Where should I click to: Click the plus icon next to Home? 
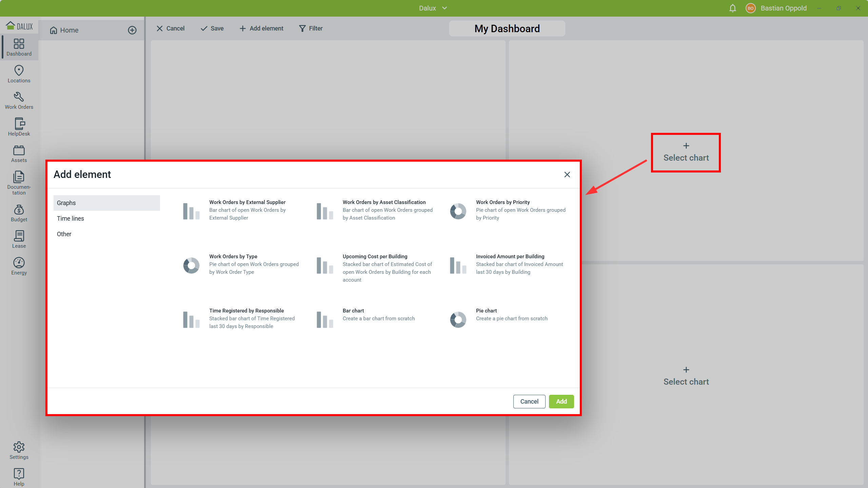132,30
